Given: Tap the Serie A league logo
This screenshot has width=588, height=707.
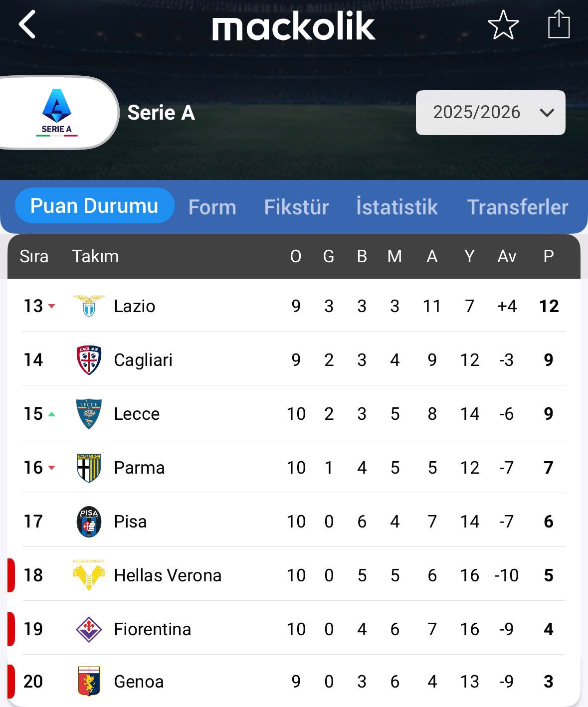Looking at the screenshot, I should pyautogui.click(x=57, y=113).
